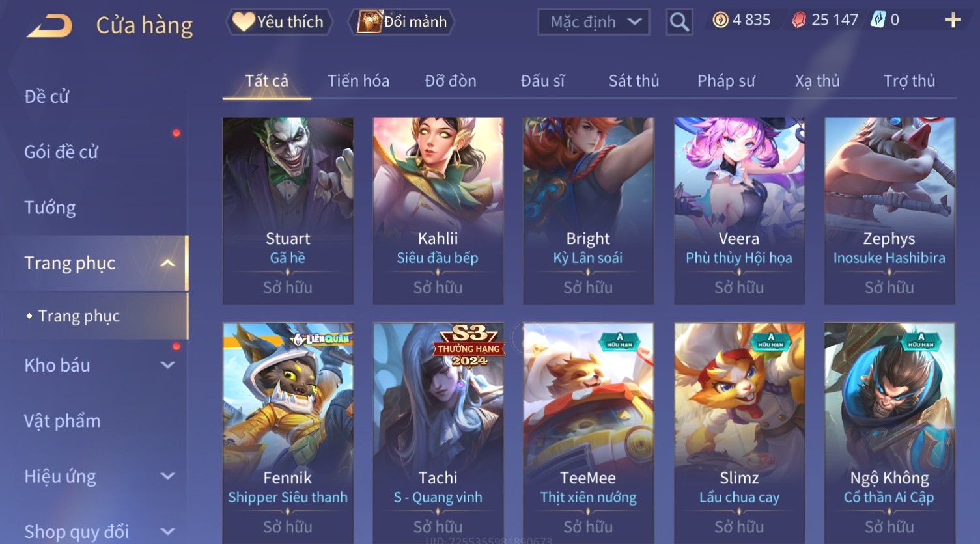
Task: Click the back arrow icon beside Cửa hàng
Action: coord(50,26)
